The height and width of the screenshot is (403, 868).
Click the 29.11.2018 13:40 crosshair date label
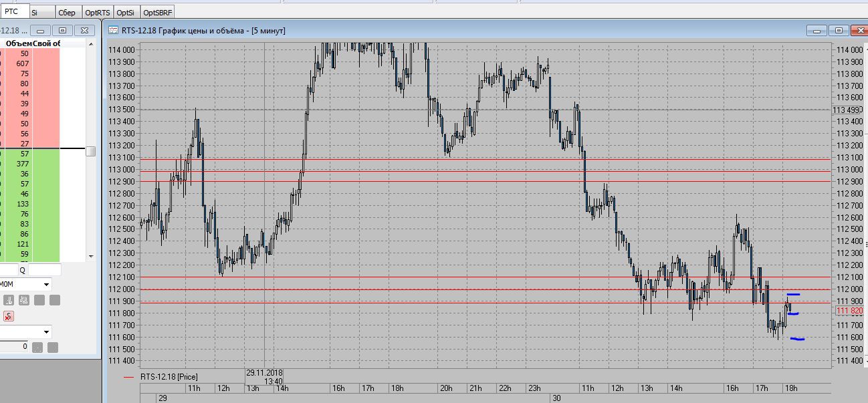(x=264, y=376)
